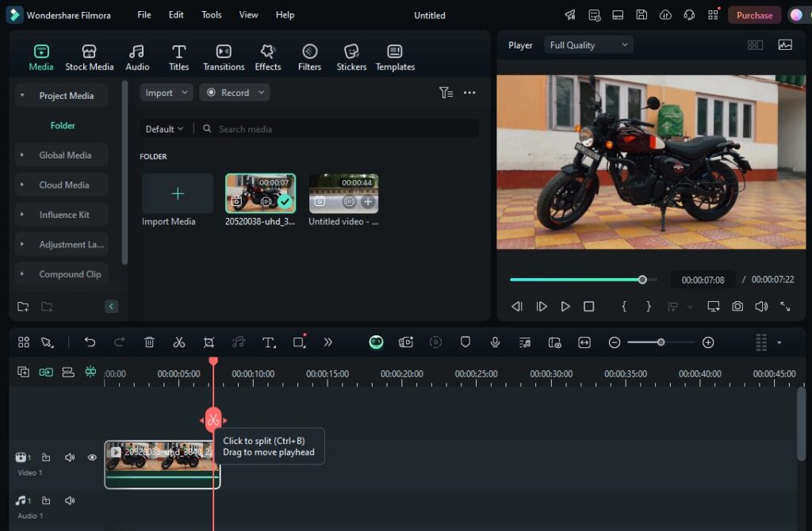Mute the Video 1 track
This screenshot has height=531, width=812.
point(70,457)
